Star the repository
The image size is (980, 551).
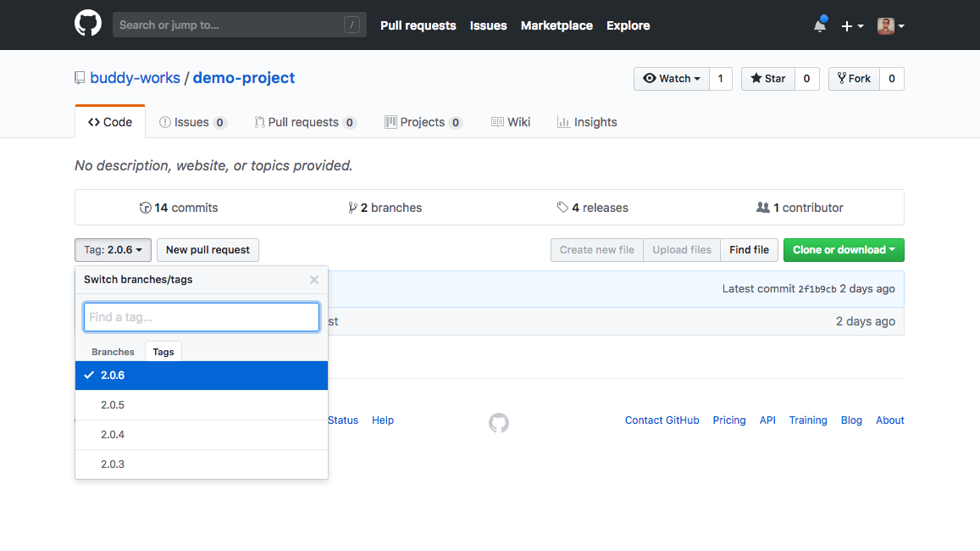tap(768, 79)
